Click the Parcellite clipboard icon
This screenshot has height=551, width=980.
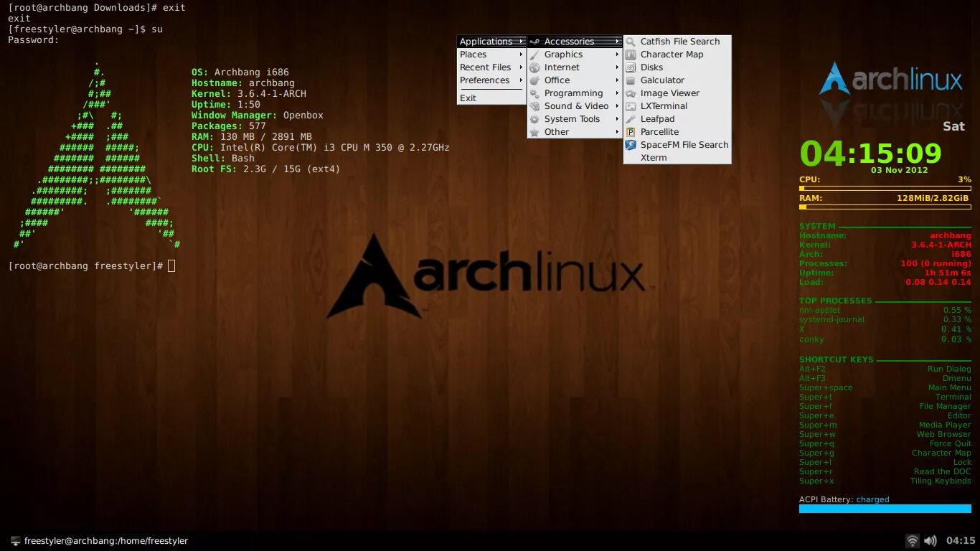[631, 132]
